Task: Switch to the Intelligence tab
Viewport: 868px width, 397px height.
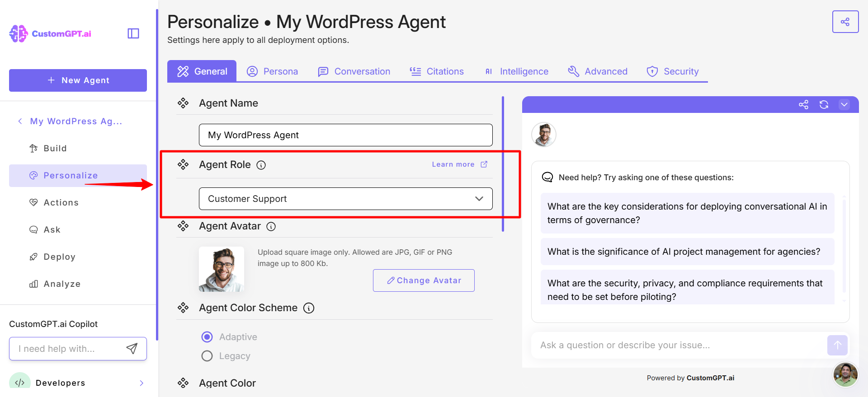Action: (x=516, y=71)
